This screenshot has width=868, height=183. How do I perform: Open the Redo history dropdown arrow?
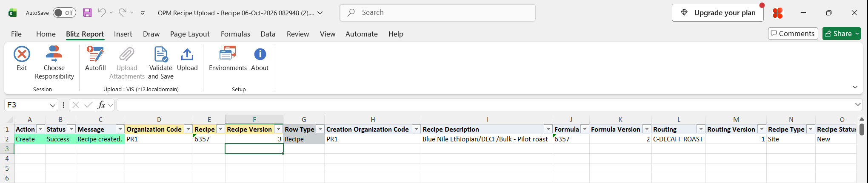(132, 13)
